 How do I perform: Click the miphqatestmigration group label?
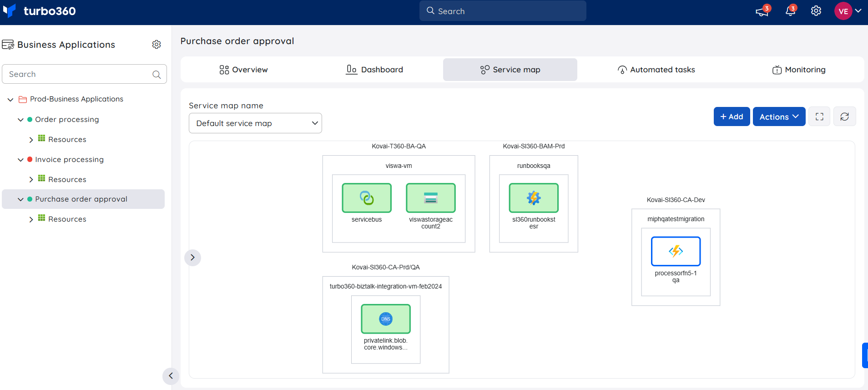coord(676,219)
